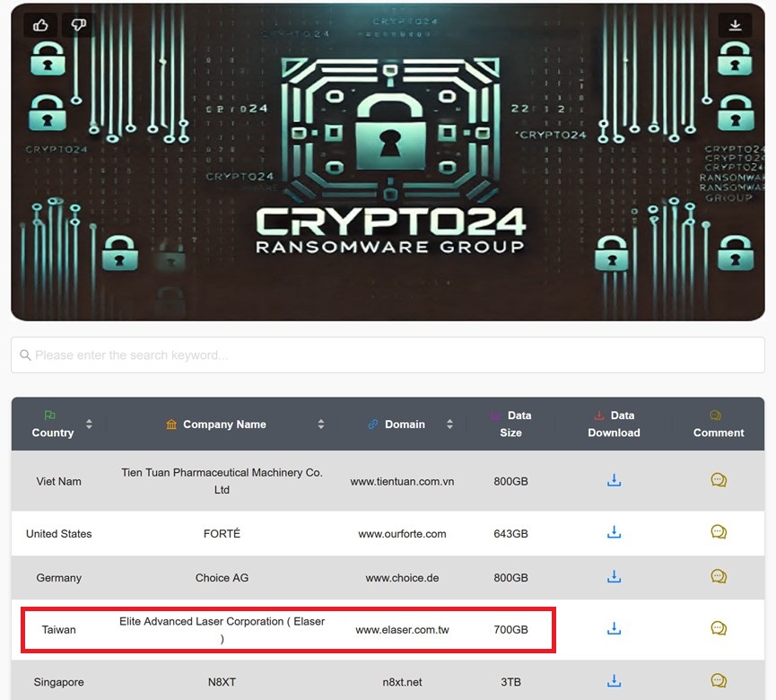Download data for N8XT row
The width and height of the screenshot is (776, 700).
pyautogui.click(x=614, y=680)
